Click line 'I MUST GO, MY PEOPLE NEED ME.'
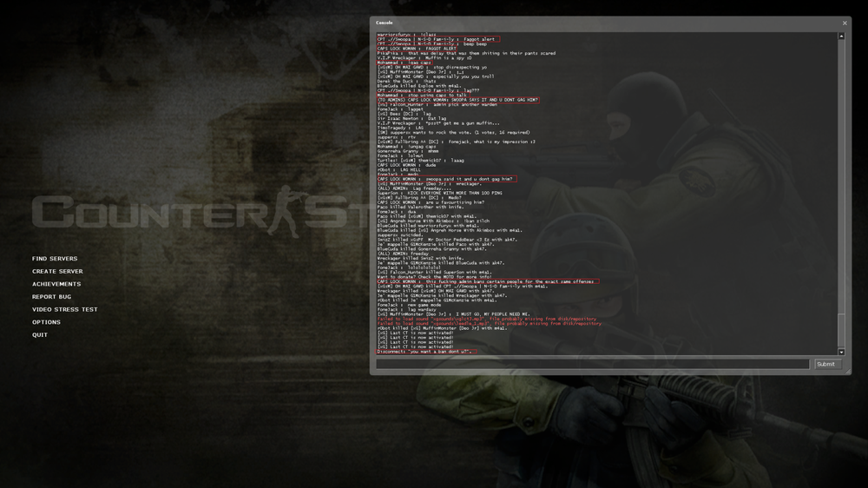 pyautogui.click(x=454, y=314)
